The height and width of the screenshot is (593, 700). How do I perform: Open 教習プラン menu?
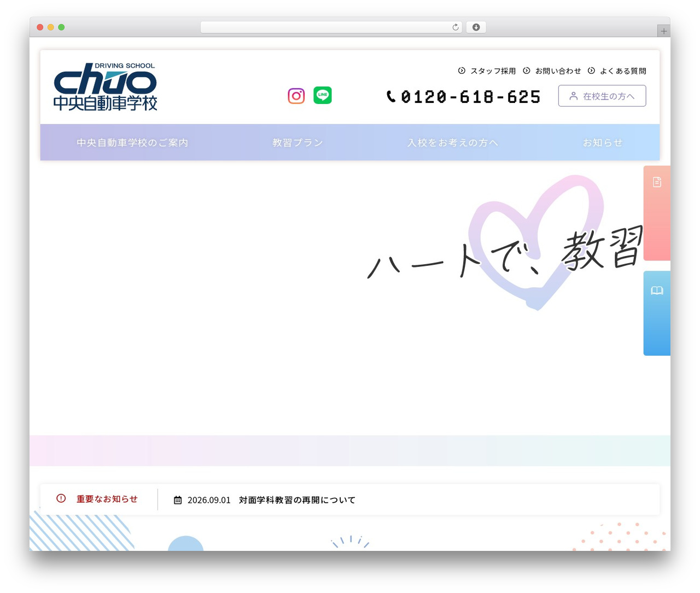(298, 143)
